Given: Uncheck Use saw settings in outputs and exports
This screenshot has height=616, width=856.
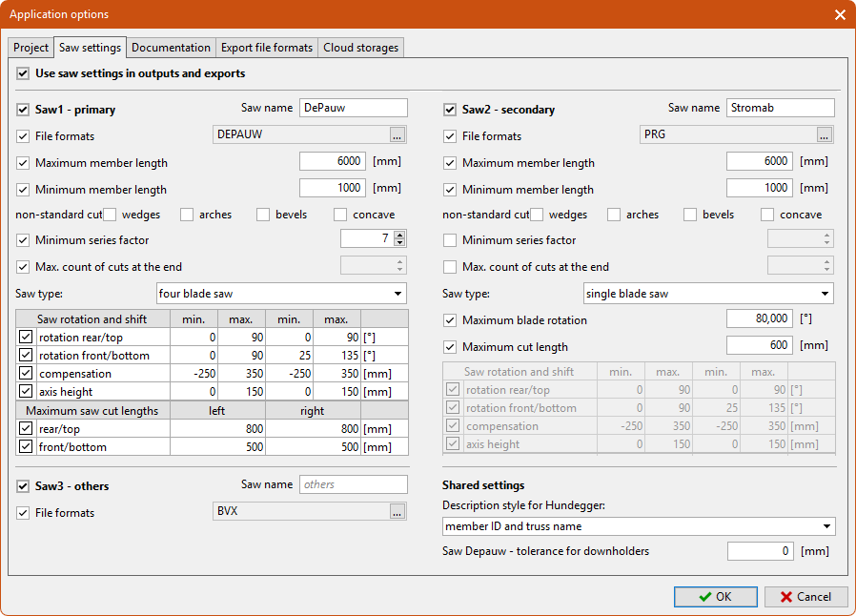Looking at the screenshot, I should 23,73.
